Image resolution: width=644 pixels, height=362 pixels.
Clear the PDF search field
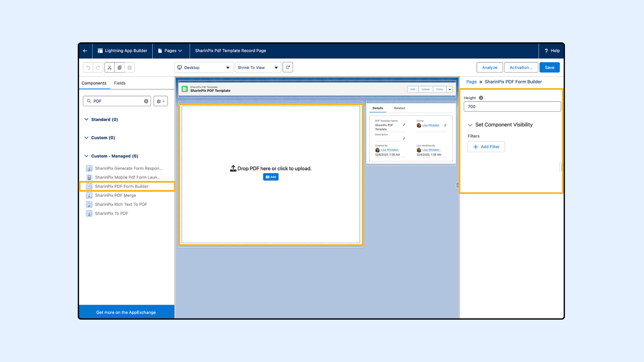point(146,101)
